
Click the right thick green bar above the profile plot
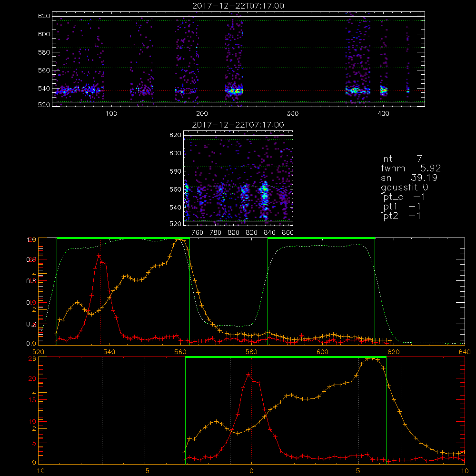pyautogui.click(x=321, y=238)
